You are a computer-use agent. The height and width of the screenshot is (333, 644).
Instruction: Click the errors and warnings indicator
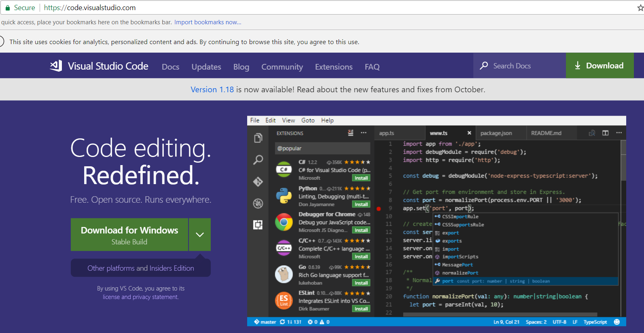[x=318, y=322]
